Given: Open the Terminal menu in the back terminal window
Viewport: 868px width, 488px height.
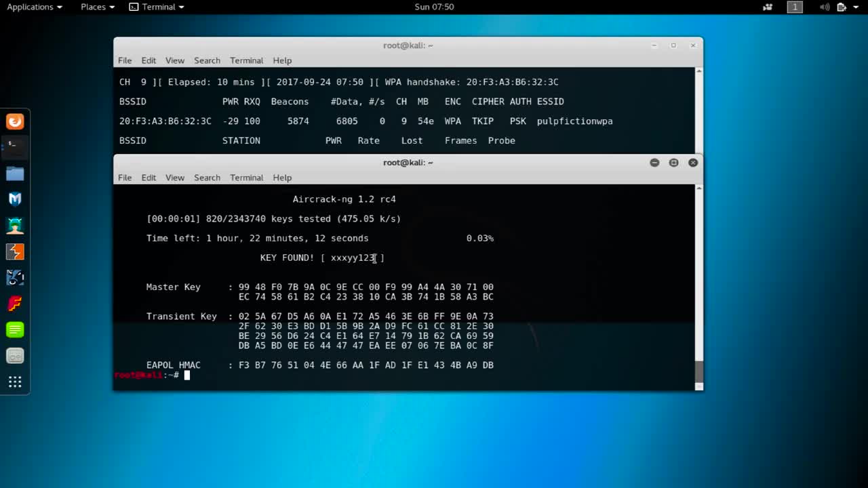Looking at the screenshot, I should [x=246, y=60].
